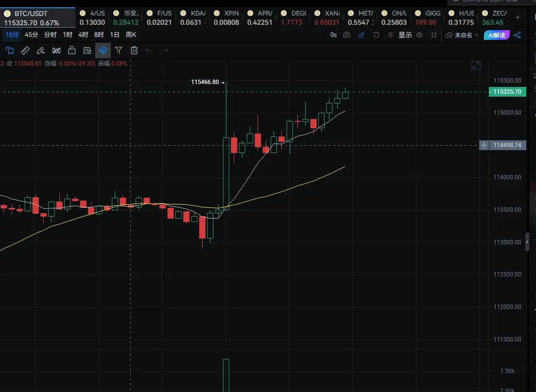This screenshot has width=536, height=392.
Task: Click the crosshair plus button at 114498.74
Action: [x=484, y=145]
